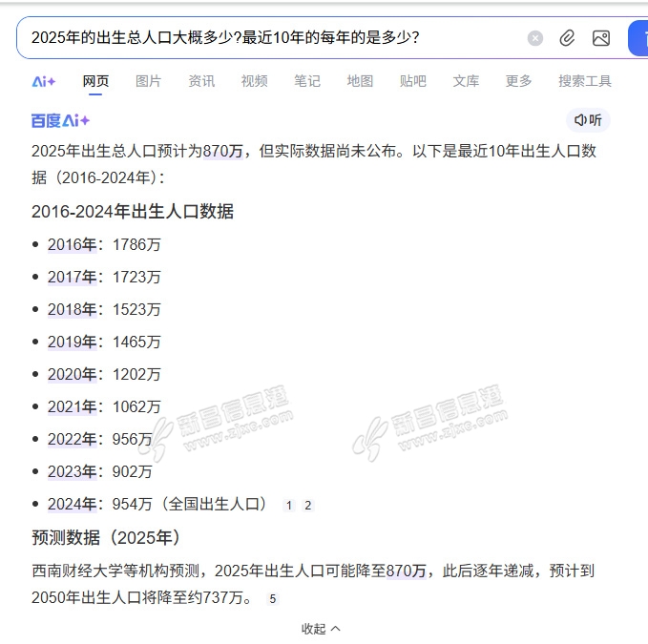Open image search via picture icon
The width and height of the screenshot is (648, 644).
600,38
